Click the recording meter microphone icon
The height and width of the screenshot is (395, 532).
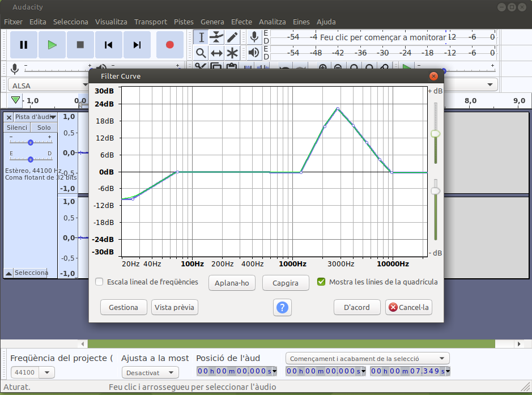(254, 37)
